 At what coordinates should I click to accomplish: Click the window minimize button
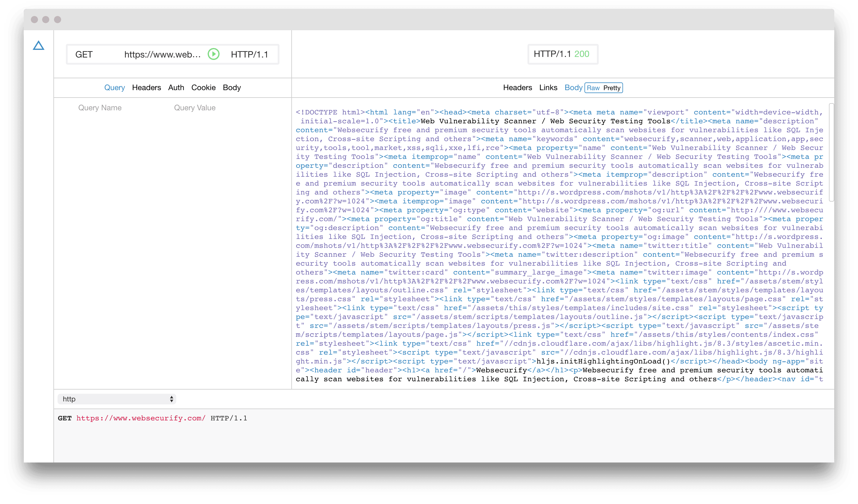[x=46, y=19]
